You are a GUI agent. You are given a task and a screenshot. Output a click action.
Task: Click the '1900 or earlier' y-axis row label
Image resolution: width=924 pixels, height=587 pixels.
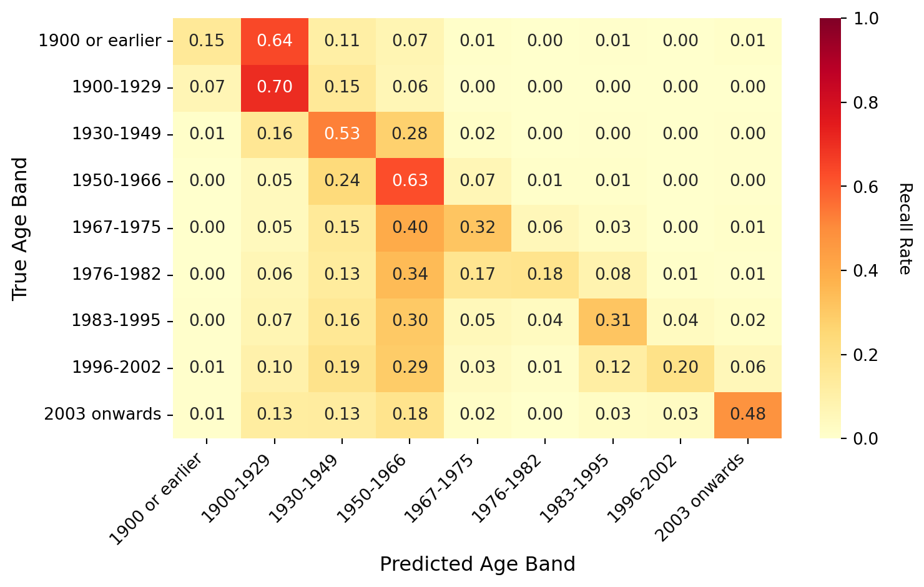100,41
